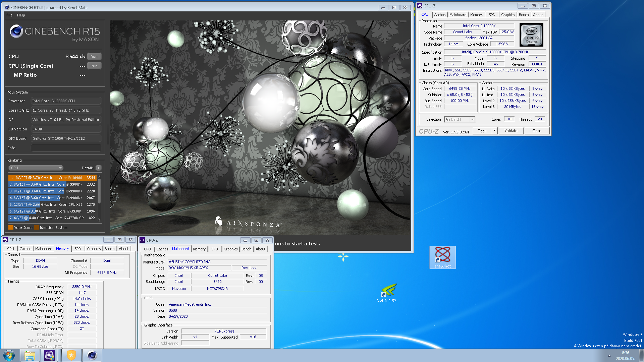Show hidden system tray icons arrow
The image size is (644, 362).
[609, 356]
